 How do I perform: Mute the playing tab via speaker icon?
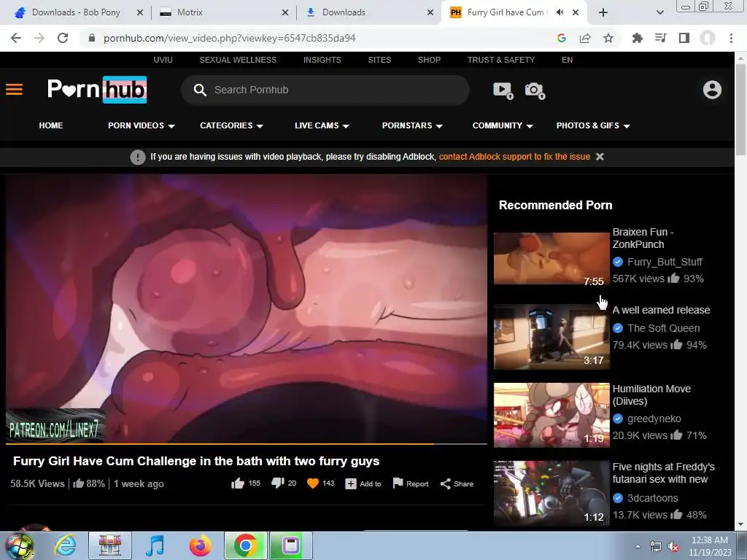[560, 12]
